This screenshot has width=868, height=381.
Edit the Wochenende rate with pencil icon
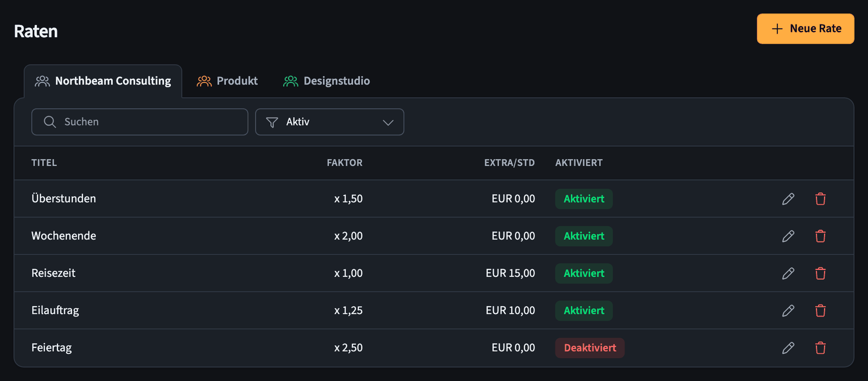point(788,236)
